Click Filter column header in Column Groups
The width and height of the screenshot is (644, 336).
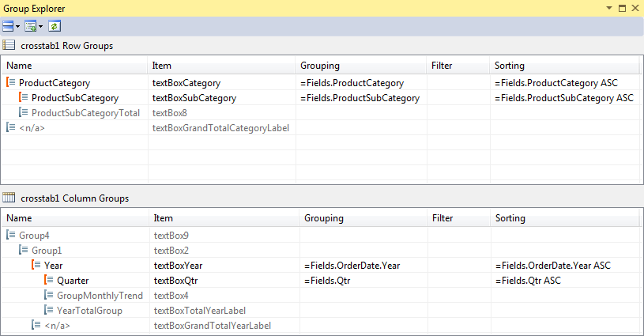459,218
